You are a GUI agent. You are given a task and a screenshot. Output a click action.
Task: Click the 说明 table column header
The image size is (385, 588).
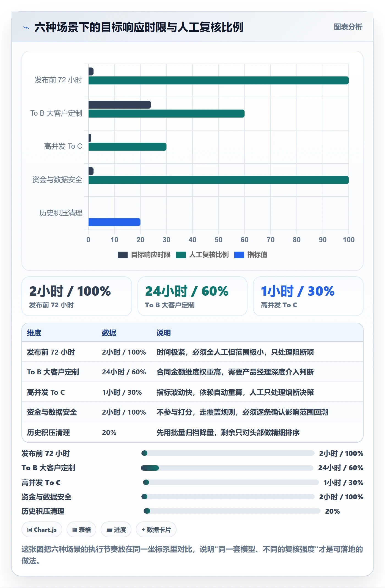164,333
